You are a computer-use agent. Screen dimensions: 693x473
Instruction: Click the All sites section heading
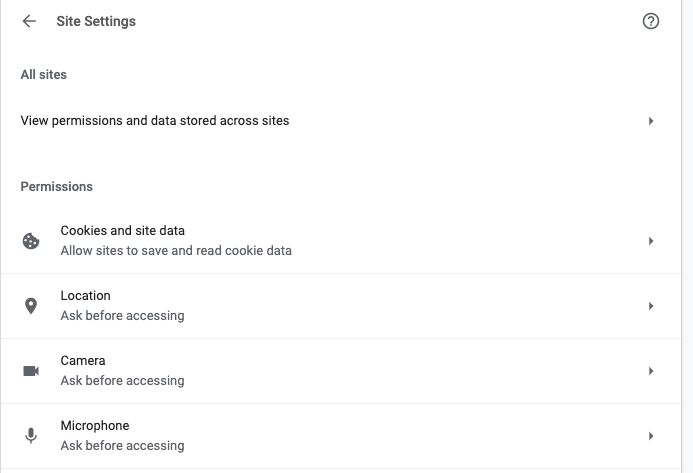coord(44,74)
